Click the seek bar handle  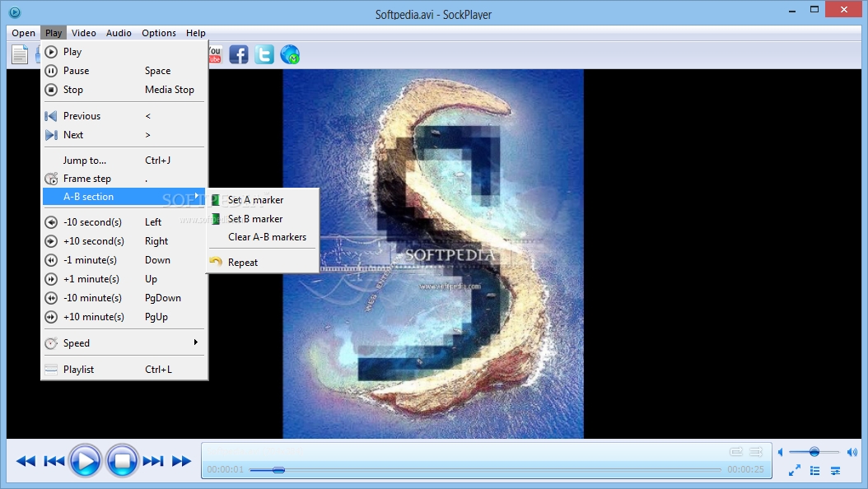coord(278,469)
